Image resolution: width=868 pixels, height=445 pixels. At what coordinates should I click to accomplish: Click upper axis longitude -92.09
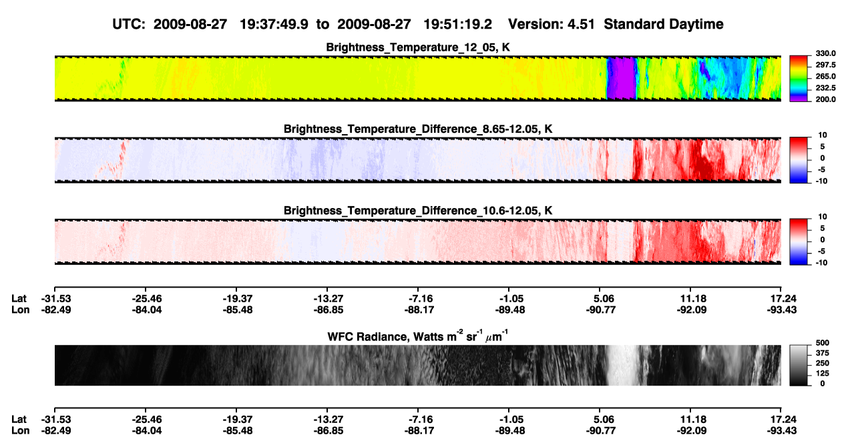690,309
